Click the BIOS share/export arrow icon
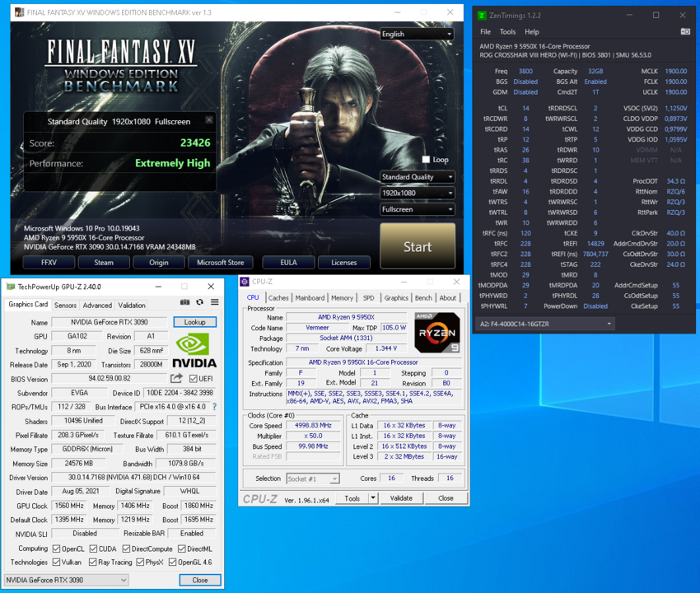This screenshot has width=700, height=593. pyautogui.click(x=176, y=379)
